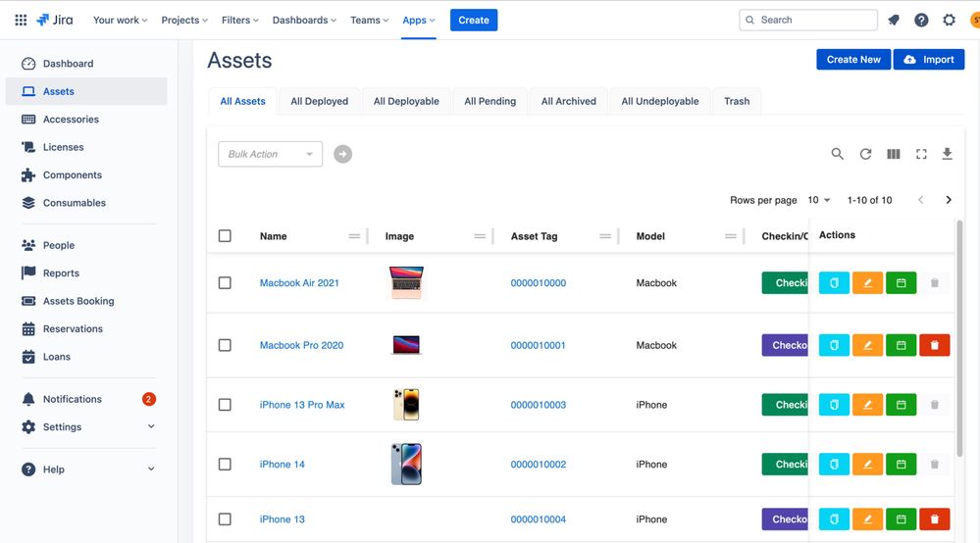Open the Trash tab

pyautogui.click(x=737, y=101)
